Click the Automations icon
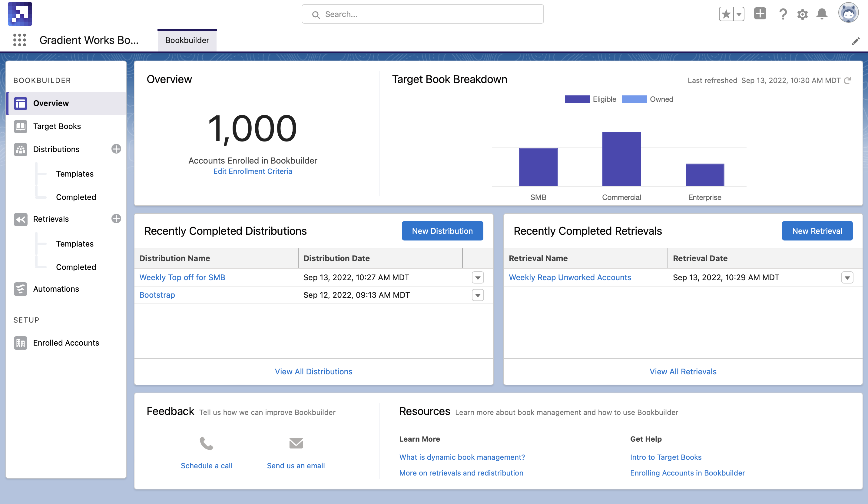The height and width of the screenshot is (504, 868). [x=20, y=289]
